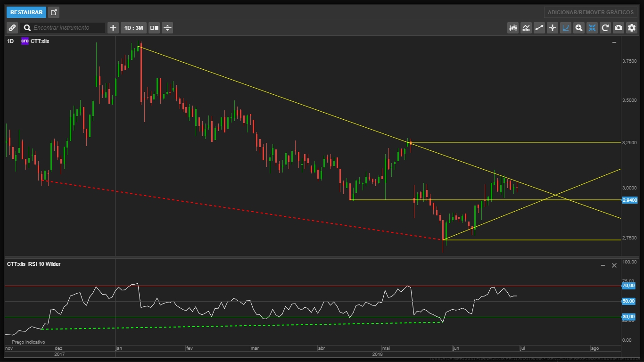This screenshot has height=362, width=644.
Task: Take a chart snapshot with the camera icon
Action: [619, 28]
